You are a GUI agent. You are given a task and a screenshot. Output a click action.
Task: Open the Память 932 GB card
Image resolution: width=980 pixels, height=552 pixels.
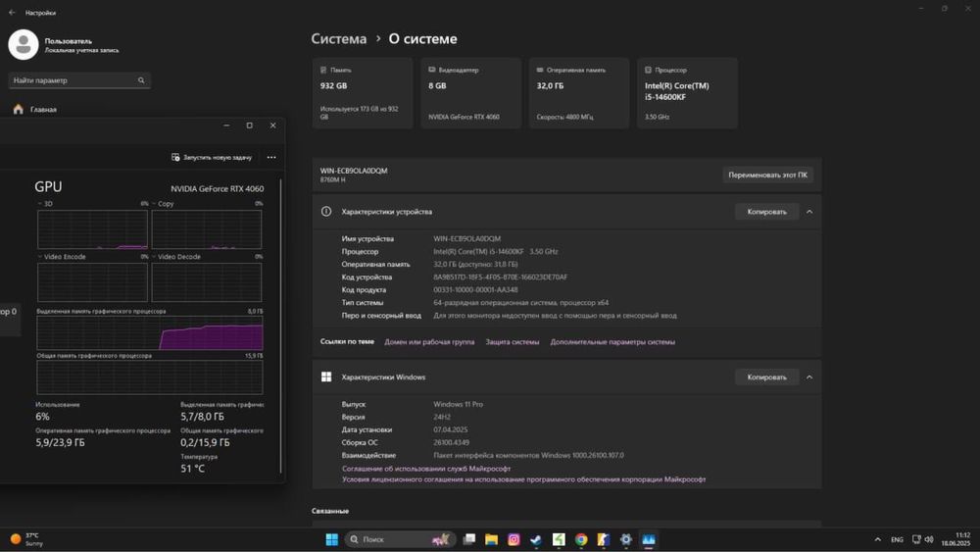tap(363, 93)
